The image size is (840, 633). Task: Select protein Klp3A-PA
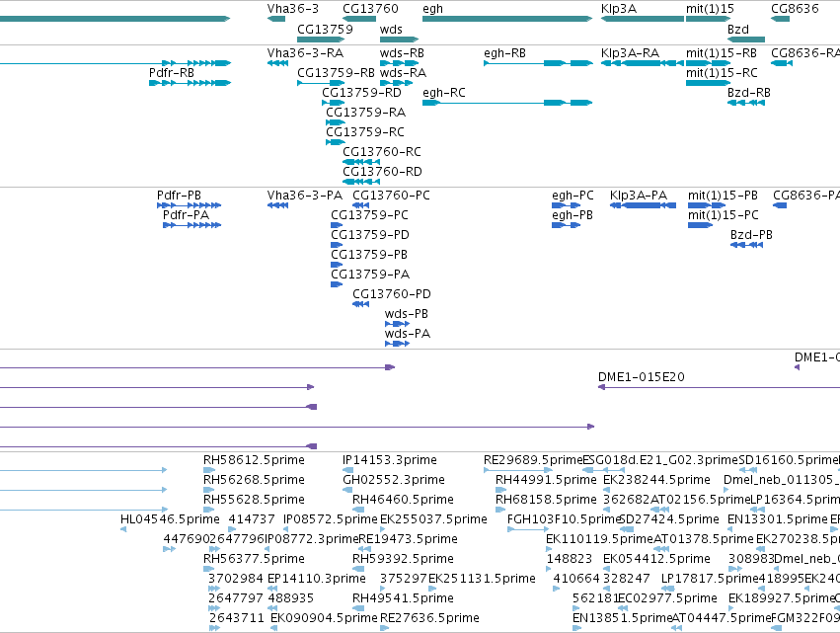pyautogui.click(x=639, y=196)
